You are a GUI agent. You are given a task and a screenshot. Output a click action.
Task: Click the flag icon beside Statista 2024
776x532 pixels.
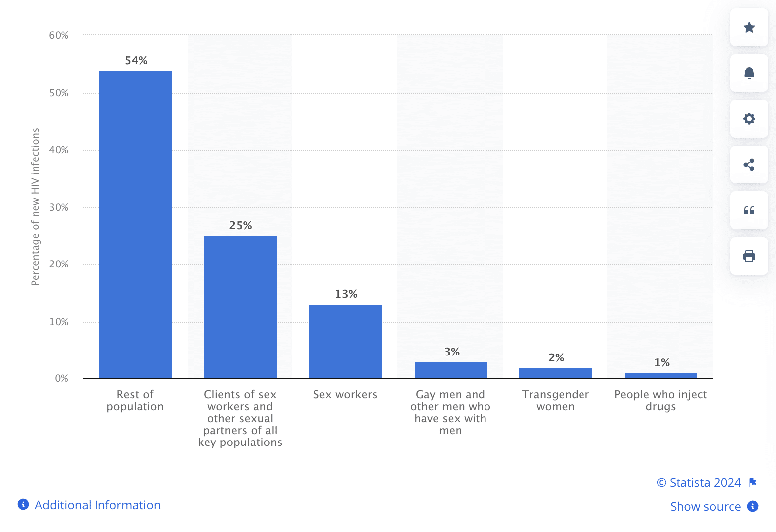(752, 482)
